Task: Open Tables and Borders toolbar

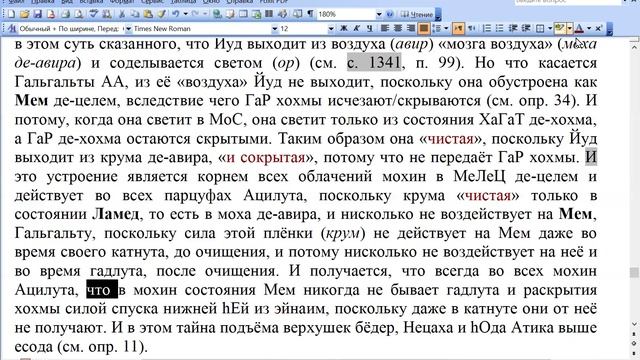Action: point(230,14)
